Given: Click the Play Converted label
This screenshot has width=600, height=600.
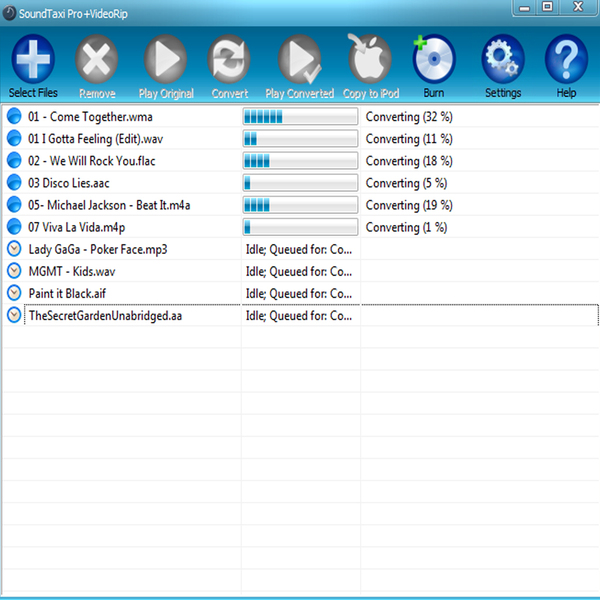Looking at the screenshot, I should [300, 93].
